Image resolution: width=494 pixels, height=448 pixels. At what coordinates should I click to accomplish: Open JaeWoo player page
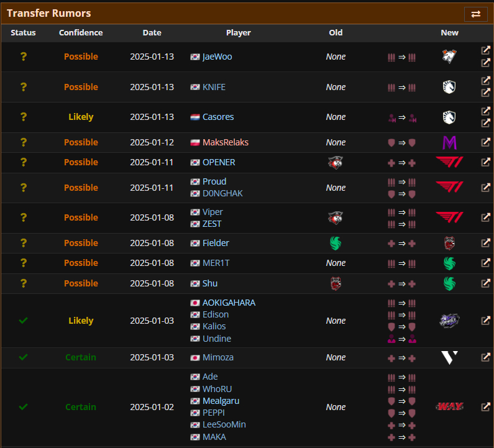click(217, 57)
